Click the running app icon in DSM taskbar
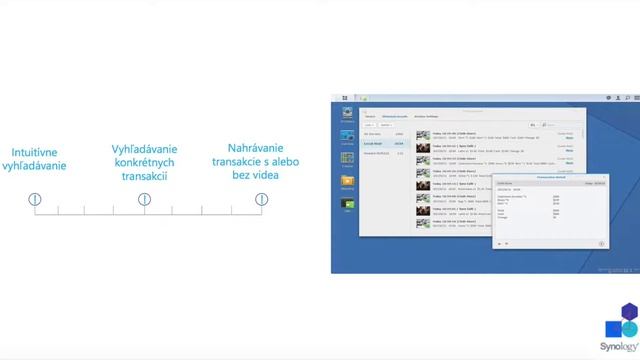The image size is (640, 360). point(364,98)
